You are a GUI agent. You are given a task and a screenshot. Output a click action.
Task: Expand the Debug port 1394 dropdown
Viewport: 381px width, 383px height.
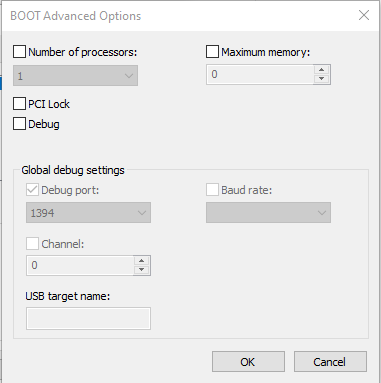pyautogui.click(x=88, y=212)
